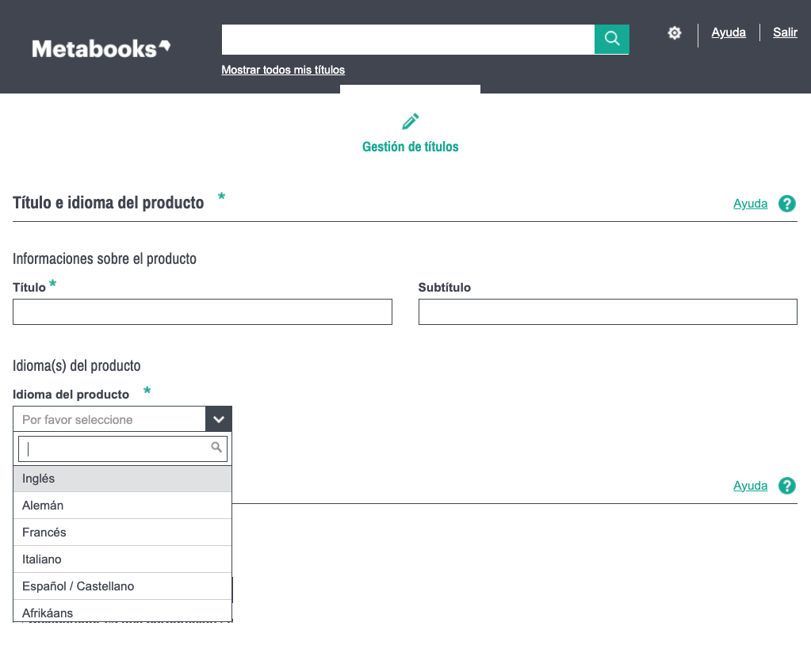Click question mark icon beside Título e idioma

pyautogui.click(x=786, y=204)
